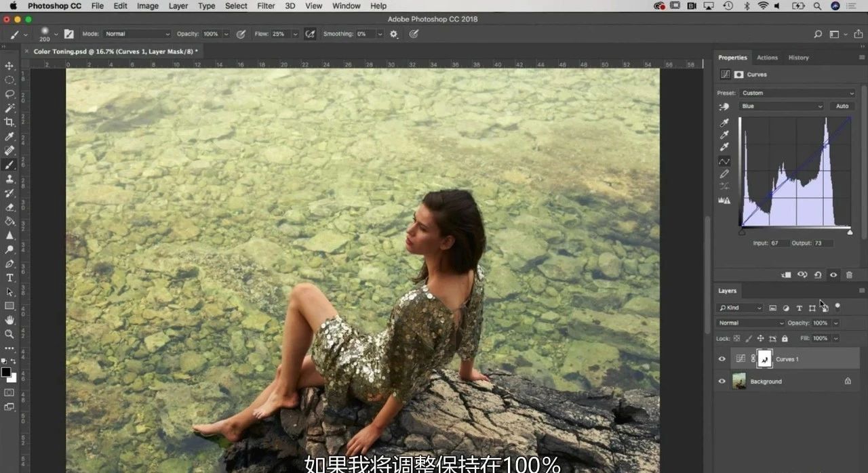Click the Curves 1 layer mask thumbnail

point(764,359)
